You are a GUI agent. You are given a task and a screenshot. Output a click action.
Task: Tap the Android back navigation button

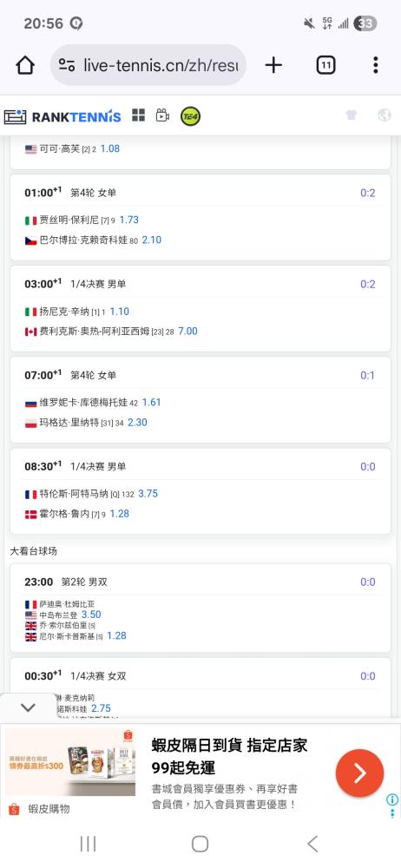tap(312, 844)
